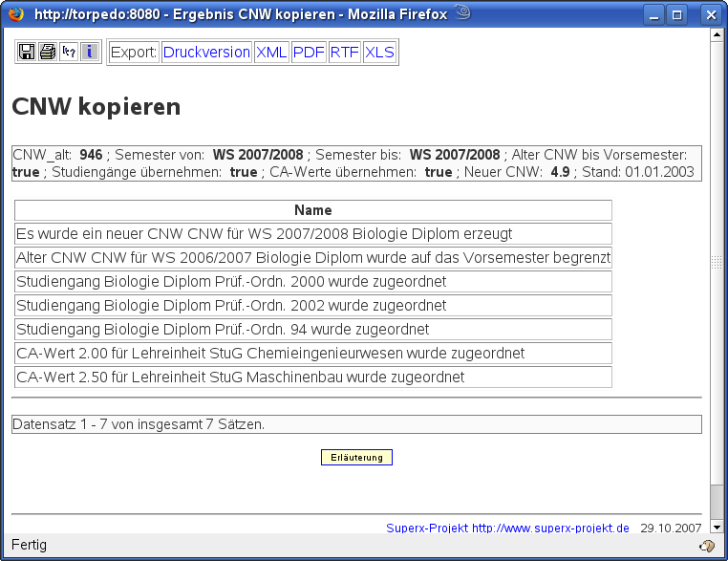
Task: Click the floppy disk save icon
Action: (x=26, y=52)
